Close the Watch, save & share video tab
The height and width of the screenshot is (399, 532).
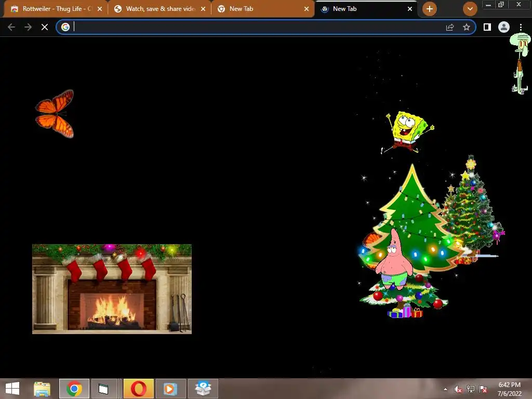(203, 9)
